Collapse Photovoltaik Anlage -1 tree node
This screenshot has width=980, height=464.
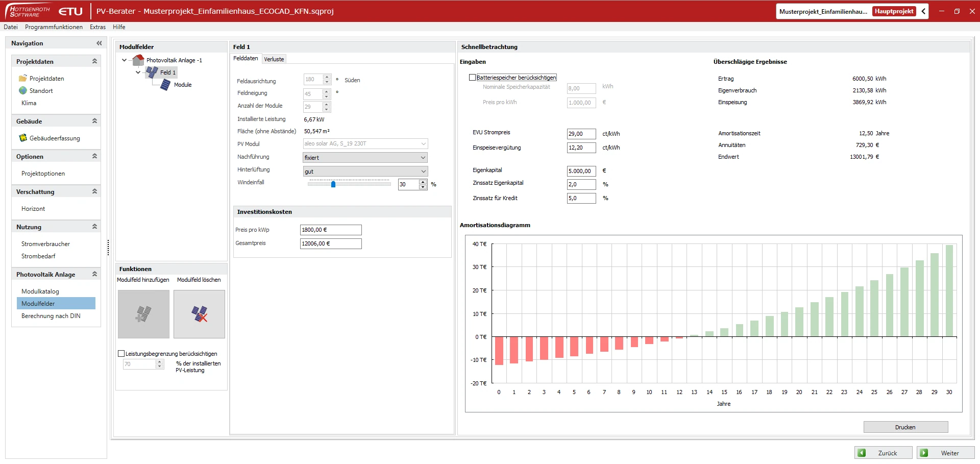(x=124, y=60)
